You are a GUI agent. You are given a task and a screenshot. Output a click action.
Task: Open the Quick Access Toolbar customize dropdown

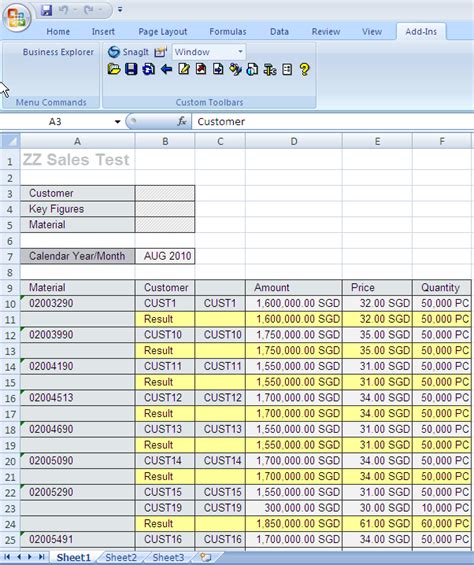(x=120, y=10)
